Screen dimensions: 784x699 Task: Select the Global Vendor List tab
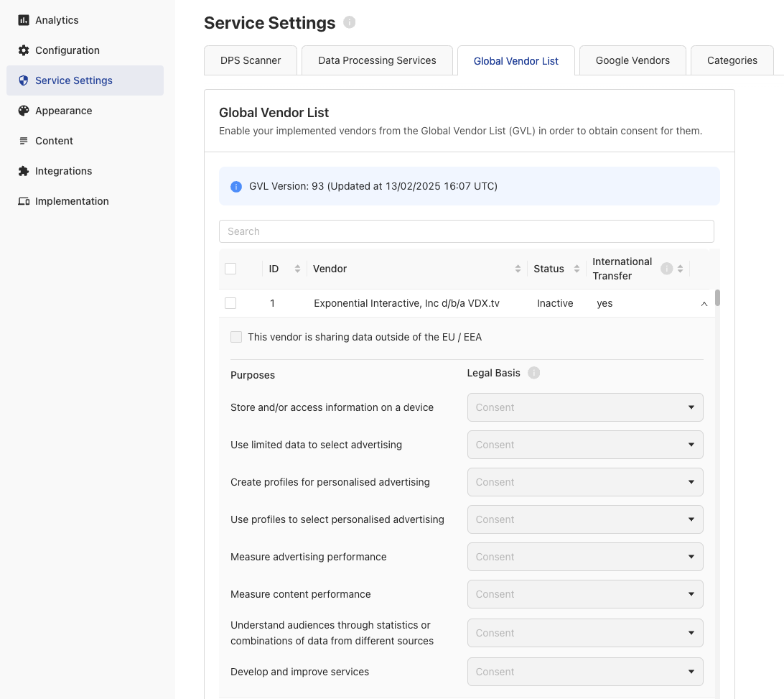pyautogui.click(x=516, y=61)
